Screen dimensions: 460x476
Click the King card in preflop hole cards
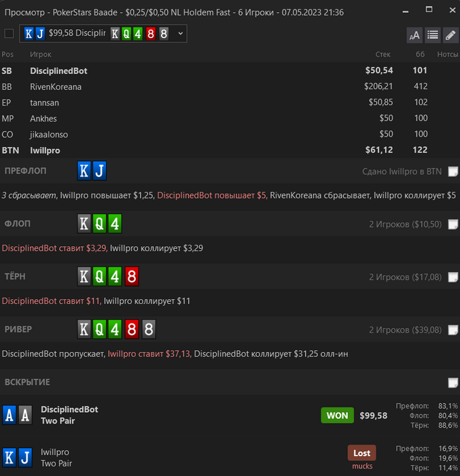point(84,171)
